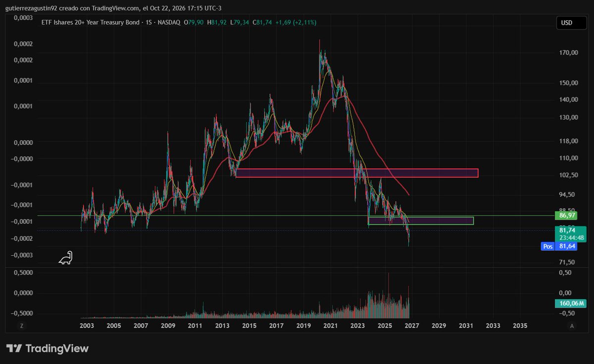
Task: Click the low value L79,34
Action: [x=240, y=22]
